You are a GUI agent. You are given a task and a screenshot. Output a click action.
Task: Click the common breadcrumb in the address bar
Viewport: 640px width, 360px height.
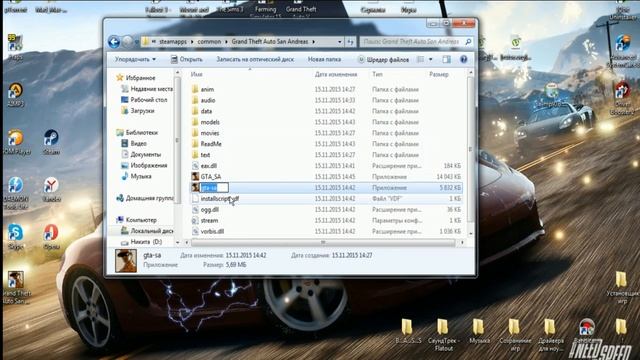[x=209, y=42]
